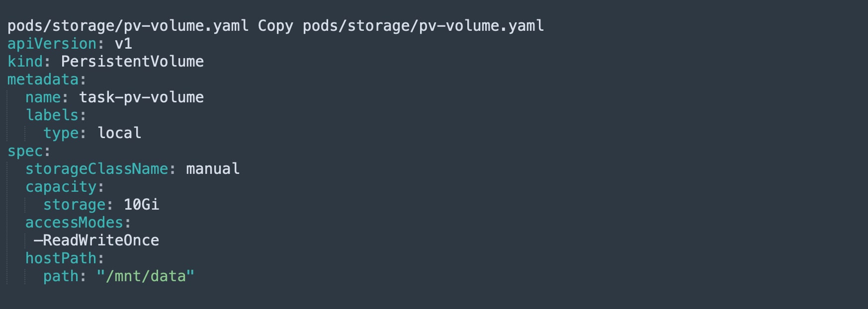
Task: Click the accessModes key
Action: pyautogui.click(x=74, y=223)
